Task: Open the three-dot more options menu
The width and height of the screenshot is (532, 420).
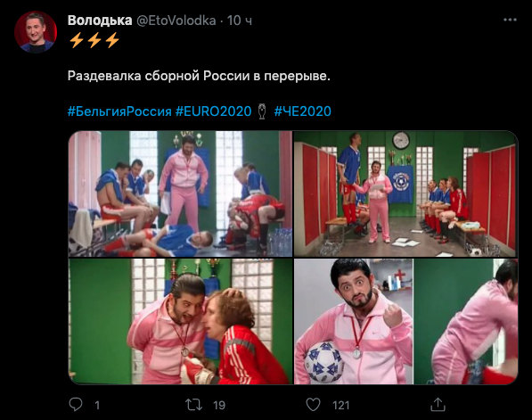Action: (x=510, y=20)
